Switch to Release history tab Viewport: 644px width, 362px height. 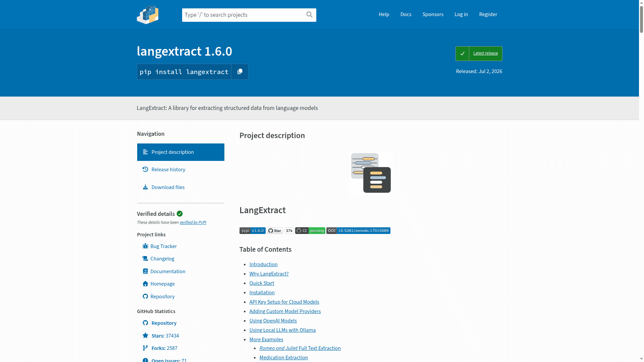181,170
